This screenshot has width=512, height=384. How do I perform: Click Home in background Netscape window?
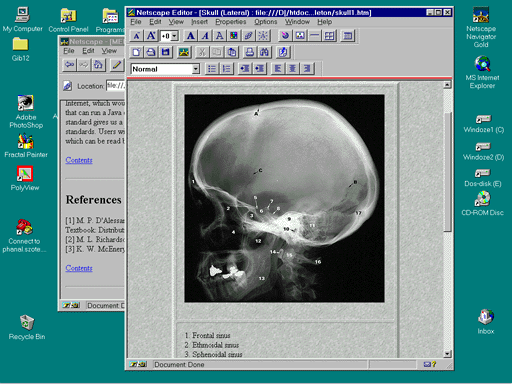(x=98, y=65)
